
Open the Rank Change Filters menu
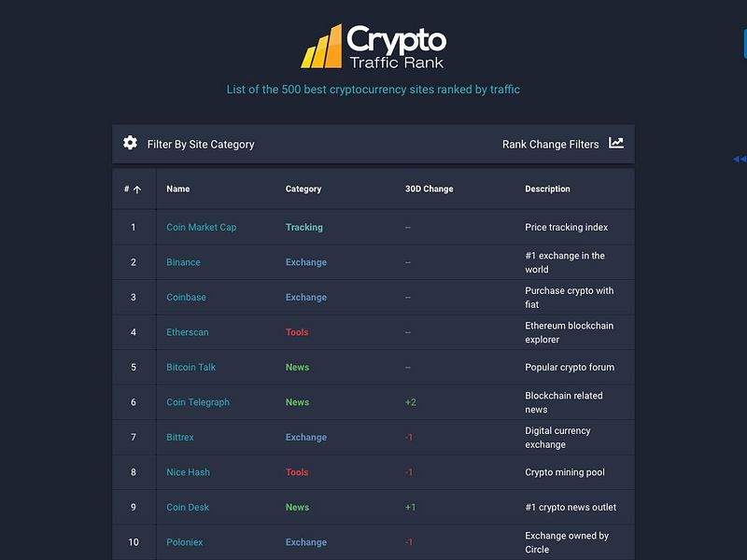[550, 144]
